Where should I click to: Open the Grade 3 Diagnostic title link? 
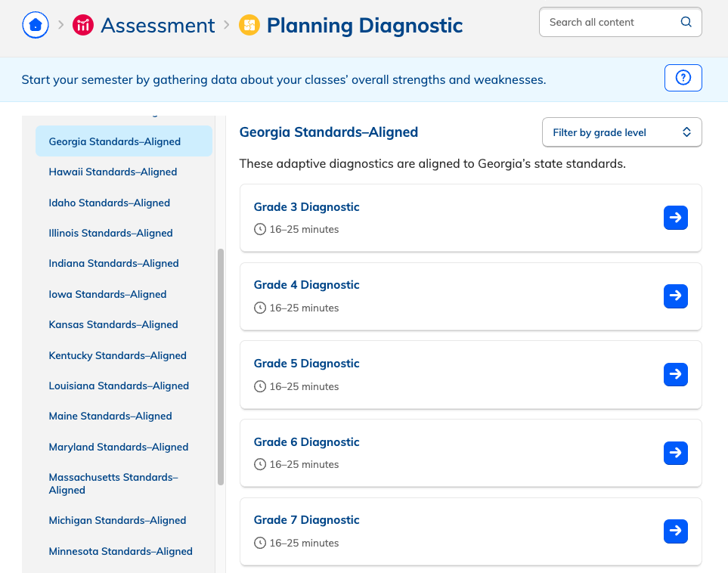point(306,207)
